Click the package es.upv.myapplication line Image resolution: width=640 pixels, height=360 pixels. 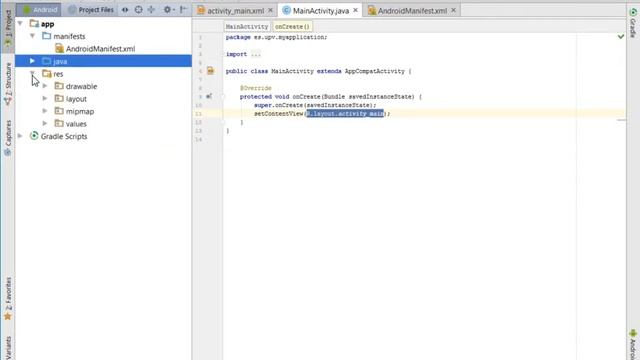276,37
